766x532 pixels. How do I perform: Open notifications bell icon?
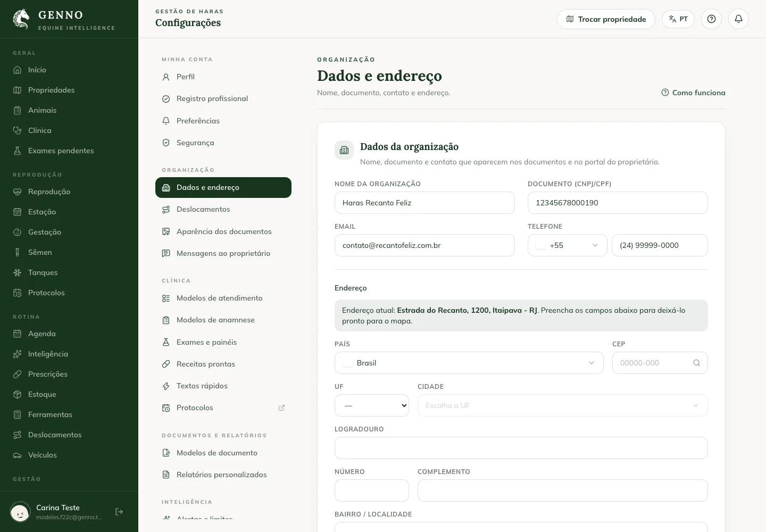coord(738,19)
